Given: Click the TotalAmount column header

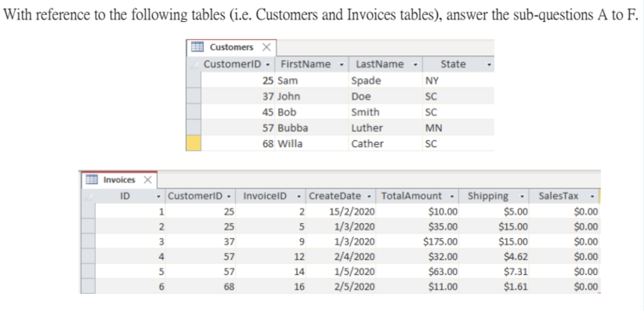Looking at the screenshot, I should 417,196.
